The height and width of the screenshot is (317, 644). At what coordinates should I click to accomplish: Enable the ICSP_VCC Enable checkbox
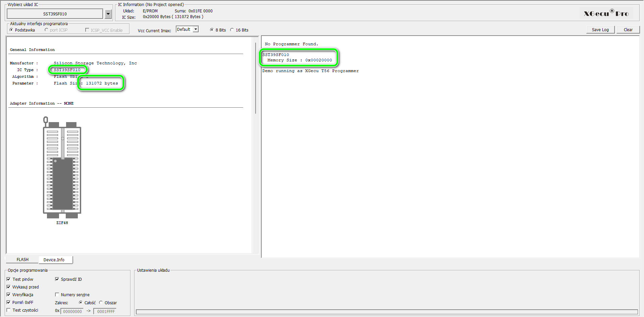point(104,30)
